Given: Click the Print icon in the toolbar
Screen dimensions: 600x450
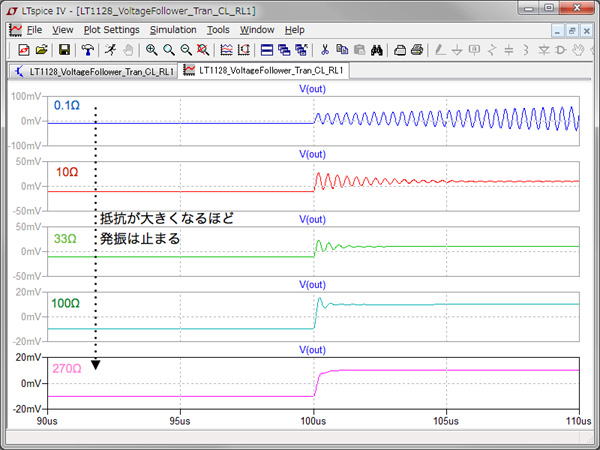Looking at the screenshot, I should [417, 49].
